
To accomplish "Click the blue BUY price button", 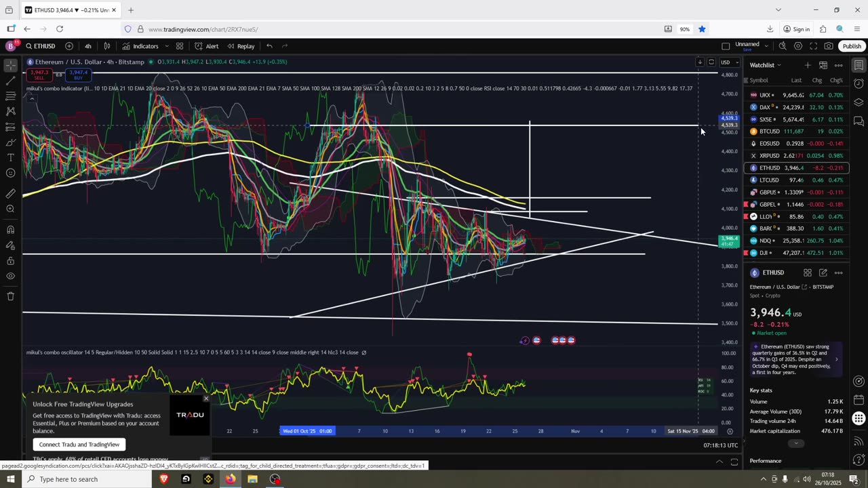I will pos(78,74).
